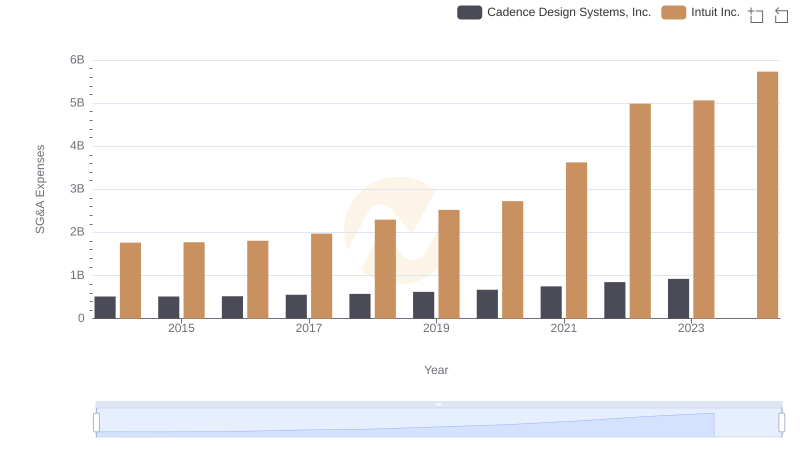The image size is (800, 461).
Task: Click the first Intuit bar for 2014
Action: 131,280
